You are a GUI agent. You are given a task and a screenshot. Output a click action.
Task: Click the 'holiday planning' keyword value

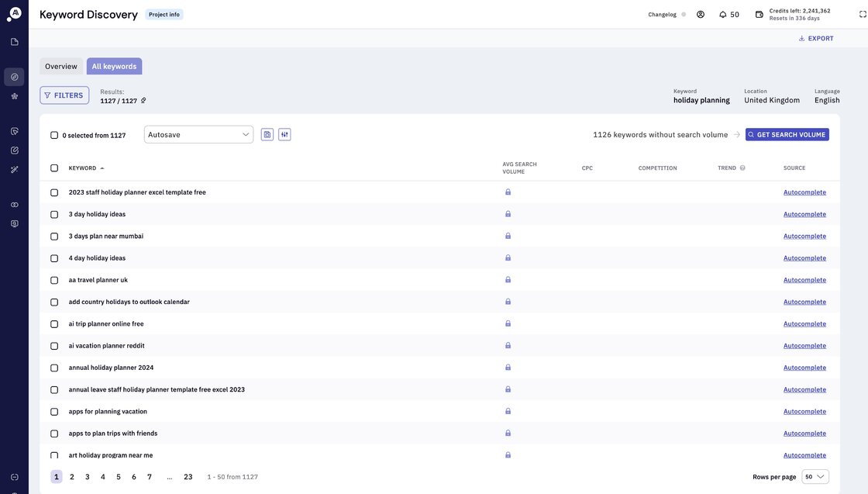click(701, 100)
